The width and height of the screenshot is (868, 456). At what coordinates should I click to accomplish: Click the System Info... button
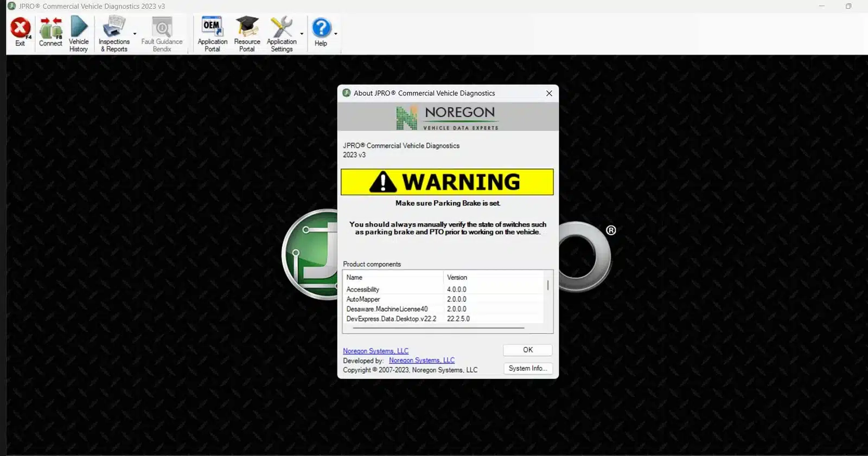click(527, 369)
